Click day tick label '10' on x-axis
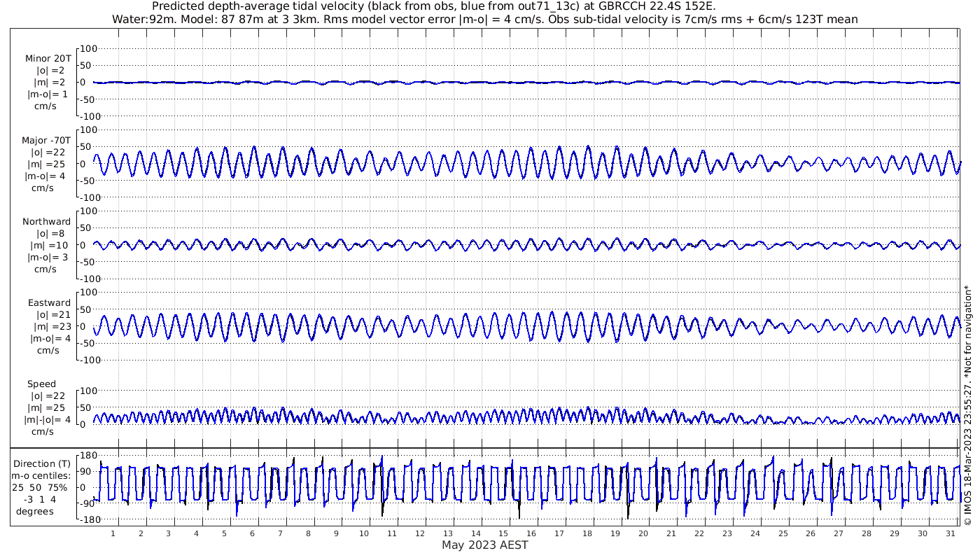The width and height of the screenshot is (980, 560). [364, 533]
